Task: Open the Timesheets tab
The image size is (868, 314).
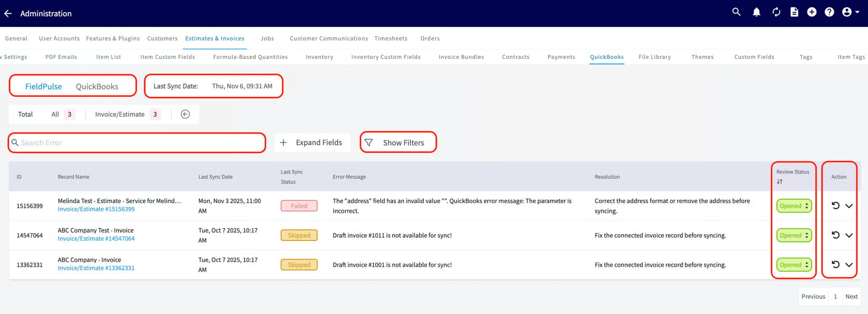Action: click(x=391, y=38)
